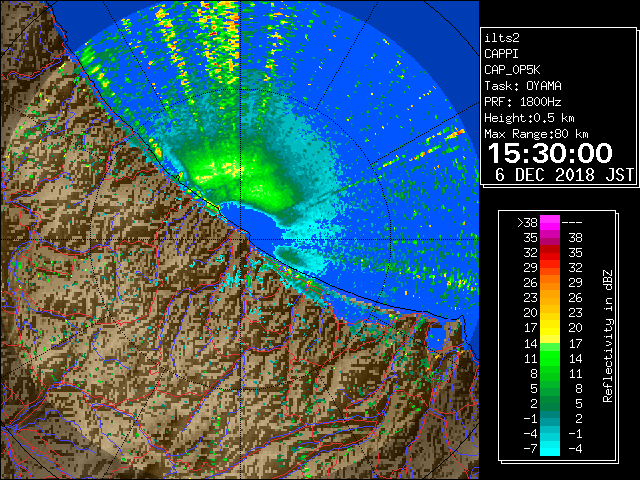Screen dimensions: 640x480
Task: Select the "6 DEC 2018 JST" date
Action: point(564,175)
